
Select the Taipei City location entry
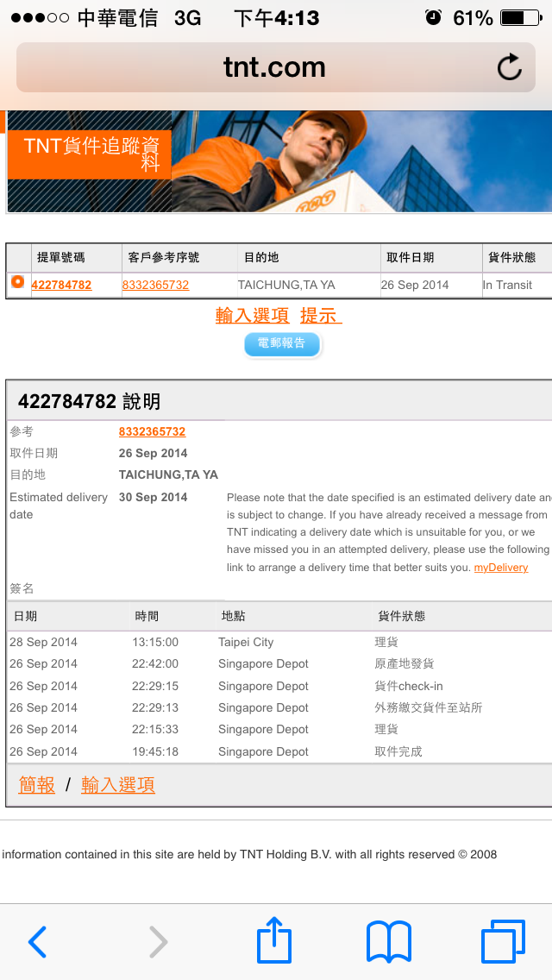[x=246, y=643]
